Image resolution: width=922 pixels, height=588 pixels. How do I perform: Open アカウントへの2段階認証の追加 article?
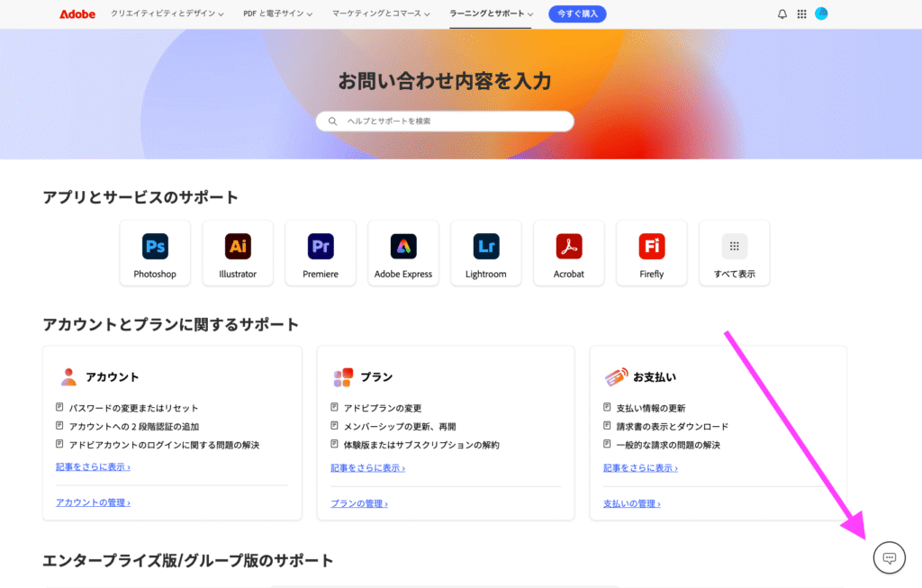(x=134, y=426)
